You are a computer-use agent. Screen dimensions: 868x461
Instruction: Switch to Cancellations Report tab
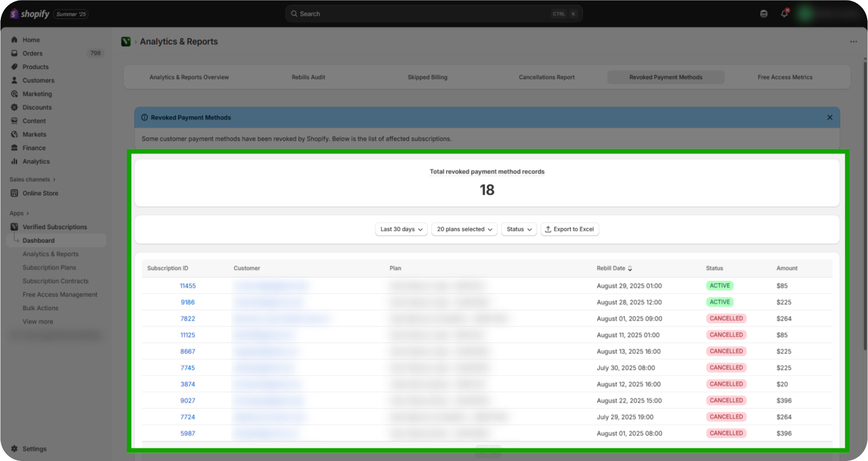click(547, 77)
